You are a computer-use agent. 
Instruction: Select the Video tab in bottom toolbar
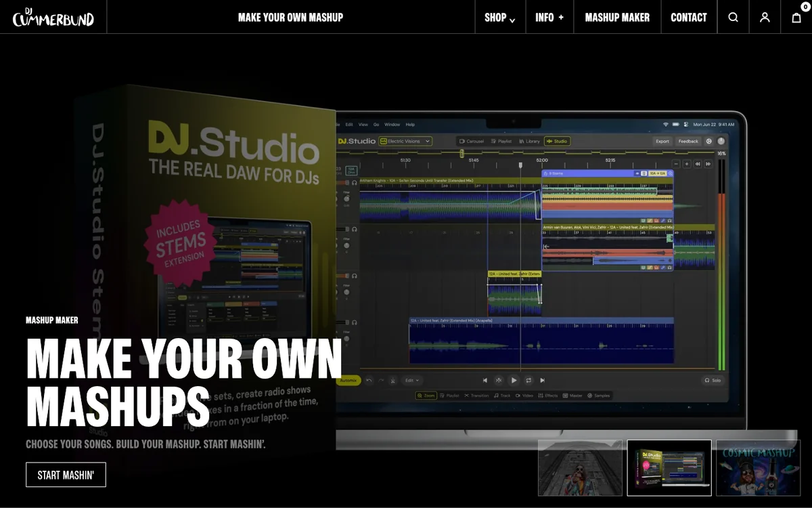524,396
